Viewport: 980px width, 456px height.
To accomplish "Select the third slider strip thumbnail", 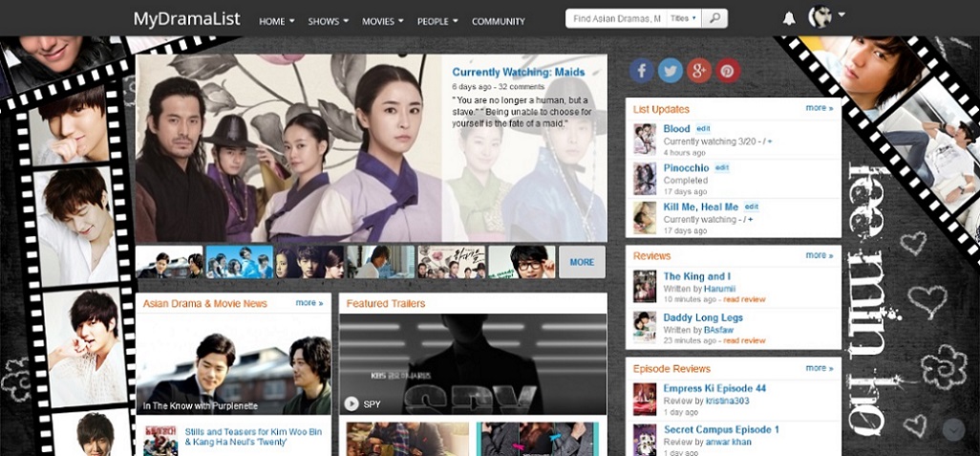I will click(310, 262).
